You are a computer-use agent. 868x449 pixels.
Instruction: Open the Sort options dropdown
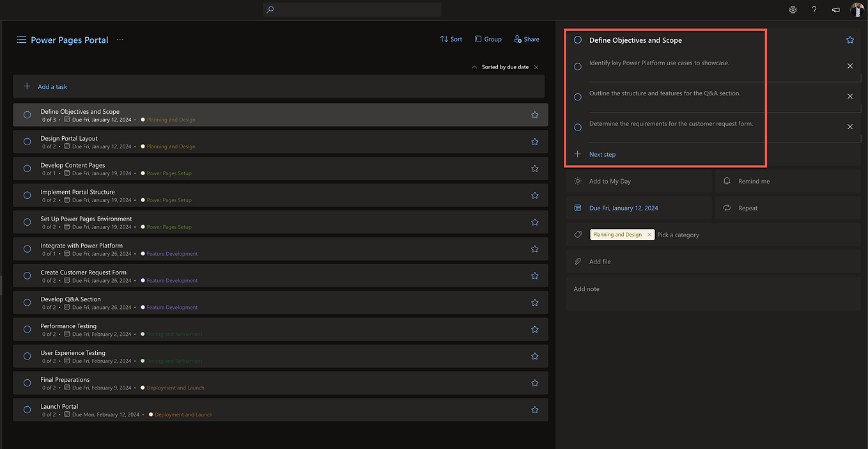pyautogui.click(x=451, y=39)
